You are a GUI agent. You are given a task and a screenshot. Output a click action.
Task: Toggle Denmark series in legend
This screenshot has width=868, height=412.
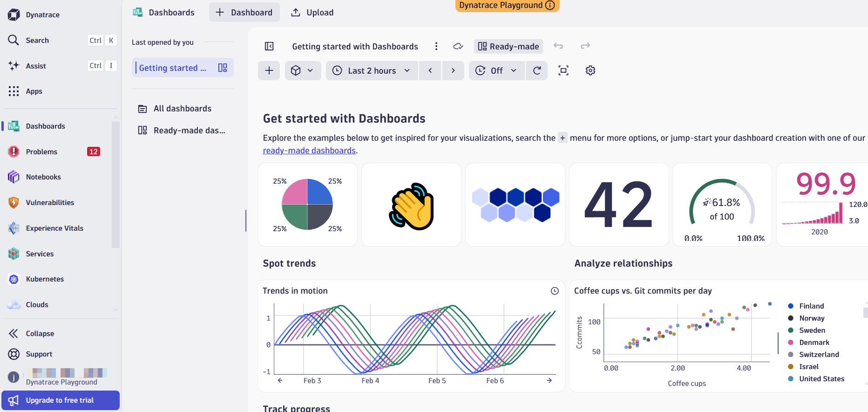coord(808,343)
